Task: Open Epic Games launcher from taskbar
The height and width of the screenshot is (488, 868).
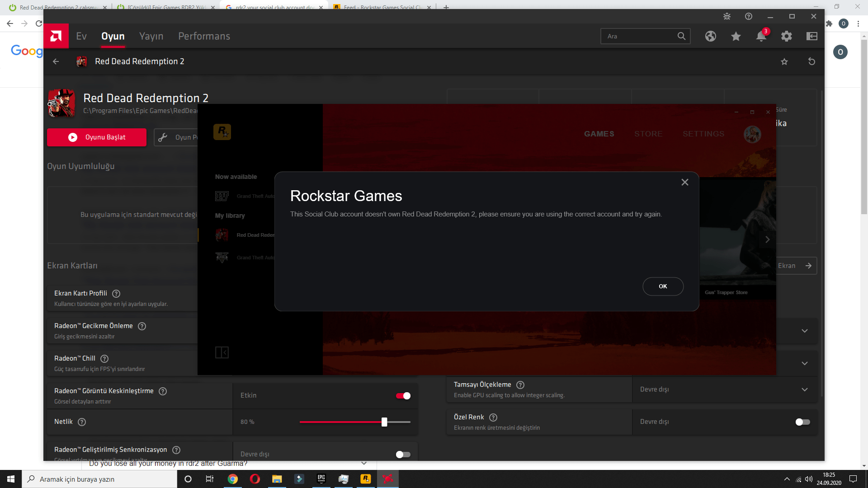Action: click(x=321, y=479)
